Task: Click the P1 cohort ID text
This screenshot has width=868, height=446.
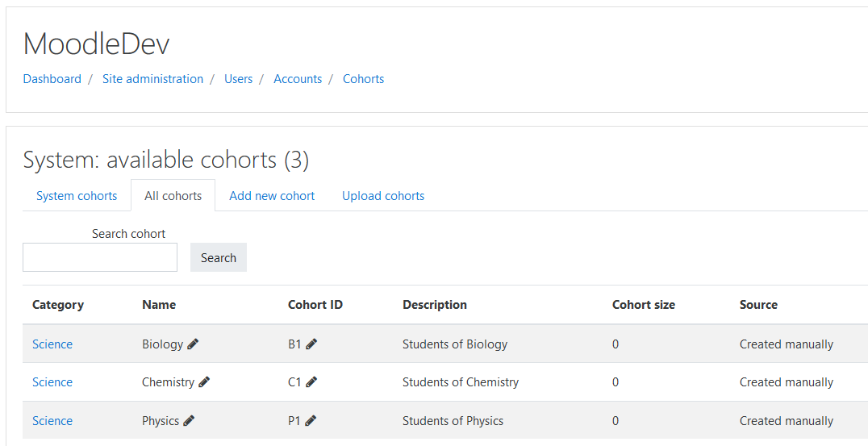Action: [x=294, y=421]
